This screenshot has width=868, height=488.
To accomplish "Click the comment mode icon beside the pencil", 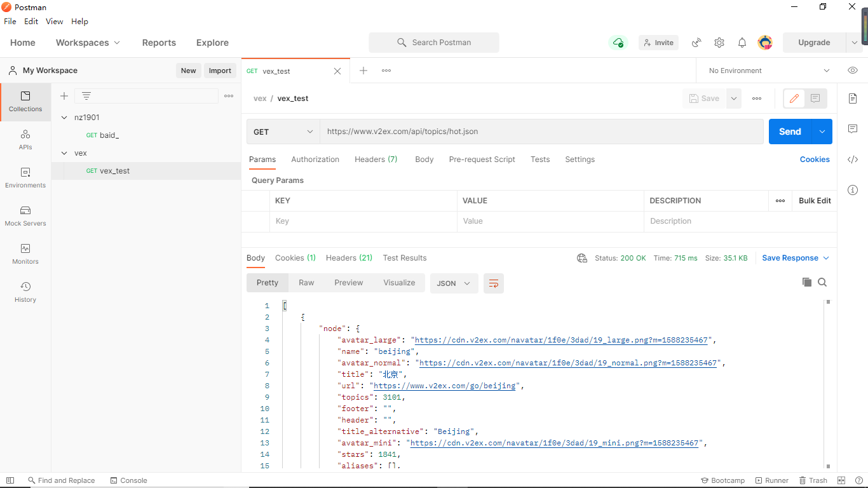I will [x=815, y=98].
